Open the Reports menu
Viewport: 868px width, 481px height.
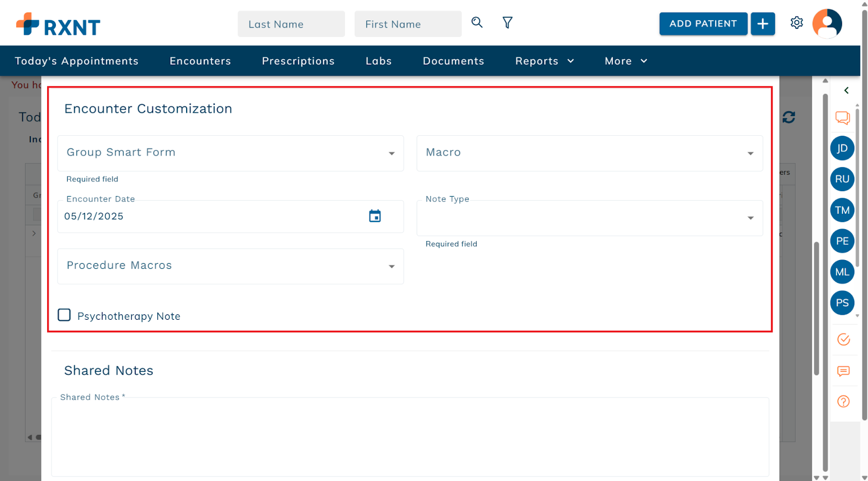click(544, 61)
